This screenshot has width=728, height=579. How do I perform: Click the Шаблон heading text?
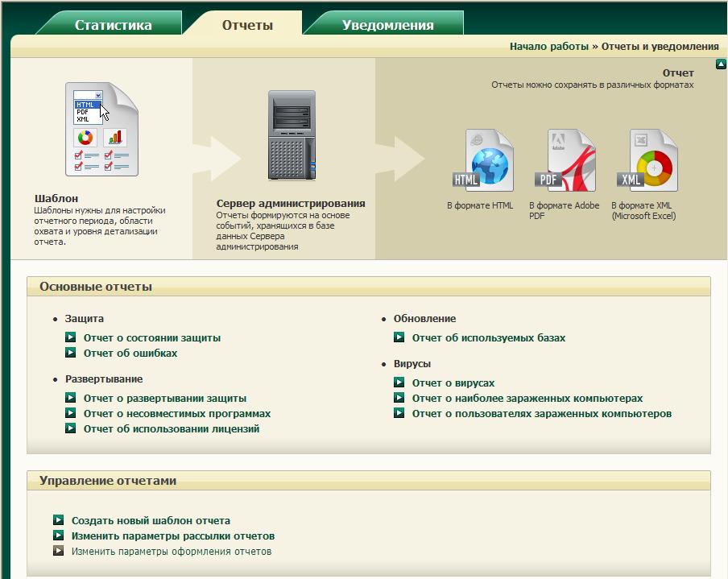coord(56,198)
